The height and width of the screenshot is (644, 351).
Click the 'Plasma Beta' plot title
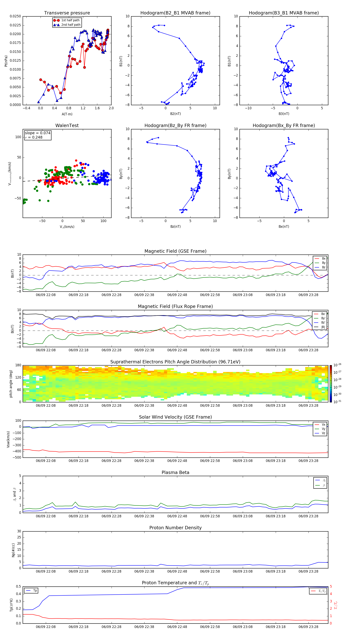click(x=175, y=472)
